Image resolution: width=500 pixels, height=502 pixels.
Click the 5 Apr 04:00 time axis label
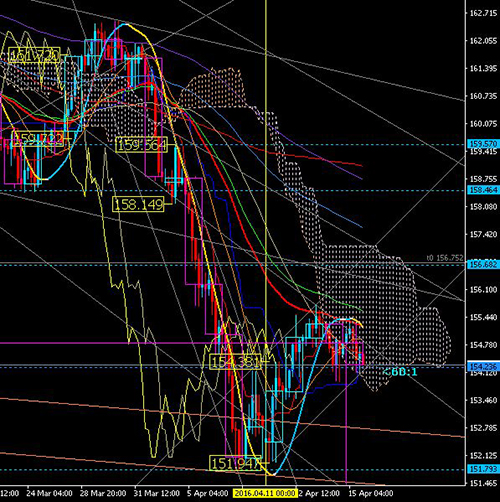[208, 493]
